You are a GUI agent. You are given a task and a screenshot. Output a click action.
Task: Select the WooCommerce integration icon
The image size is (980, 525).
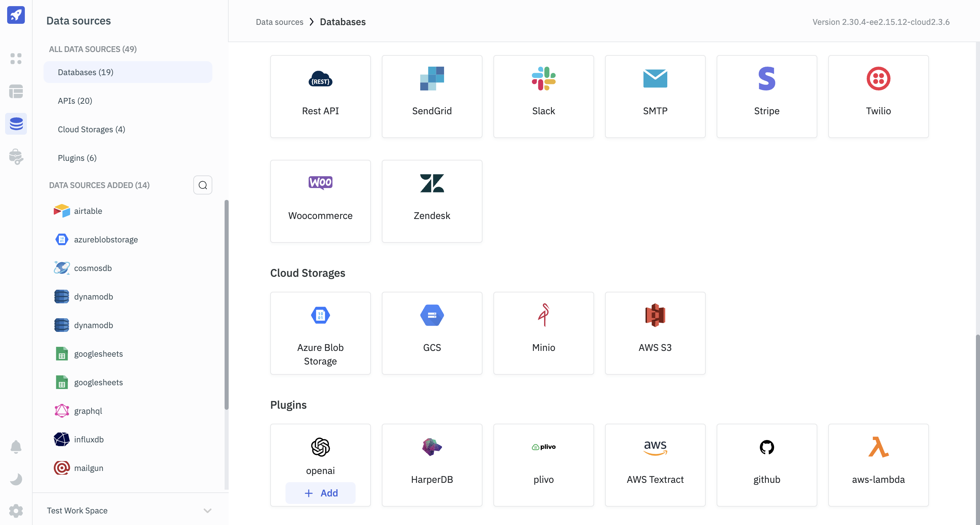coord(320,183)
